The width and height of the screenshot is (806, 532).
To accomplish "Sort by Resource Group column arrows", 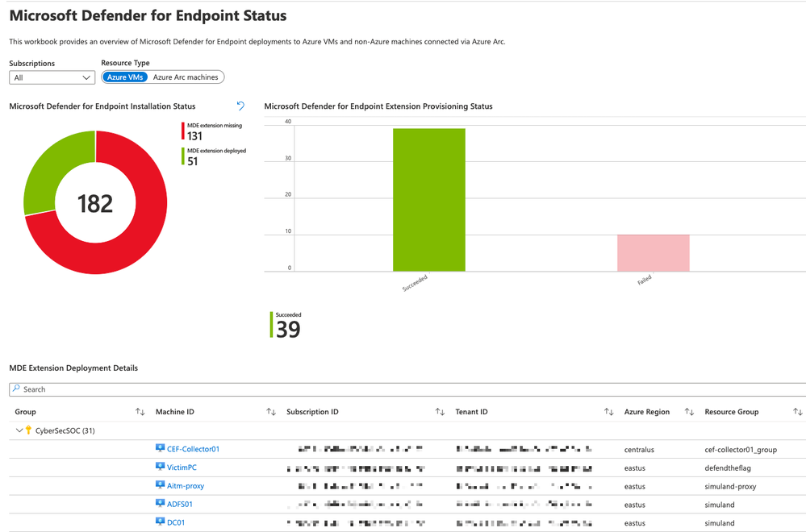I will (797, 412).
